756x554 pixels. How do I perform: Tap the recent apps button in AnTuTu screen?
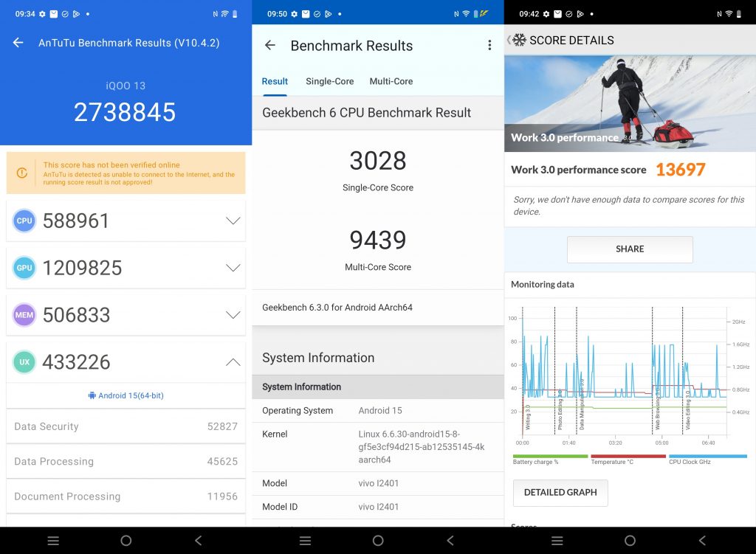53,541
